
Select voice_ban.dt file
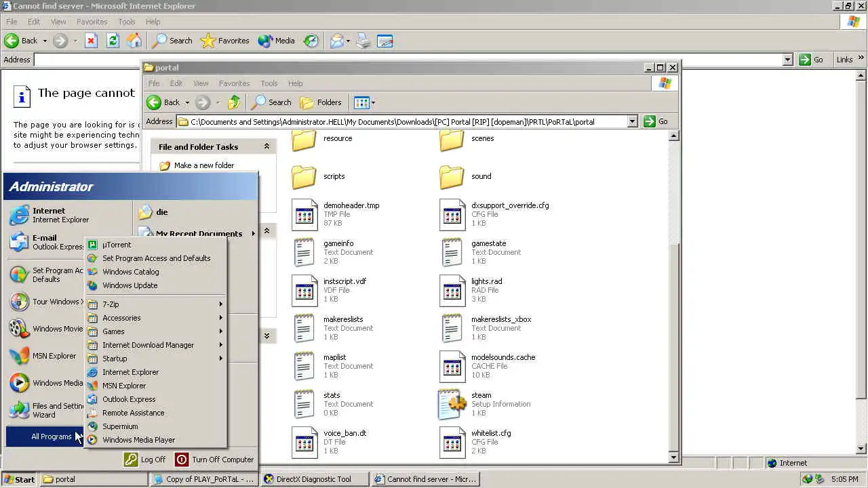point(330,442)
